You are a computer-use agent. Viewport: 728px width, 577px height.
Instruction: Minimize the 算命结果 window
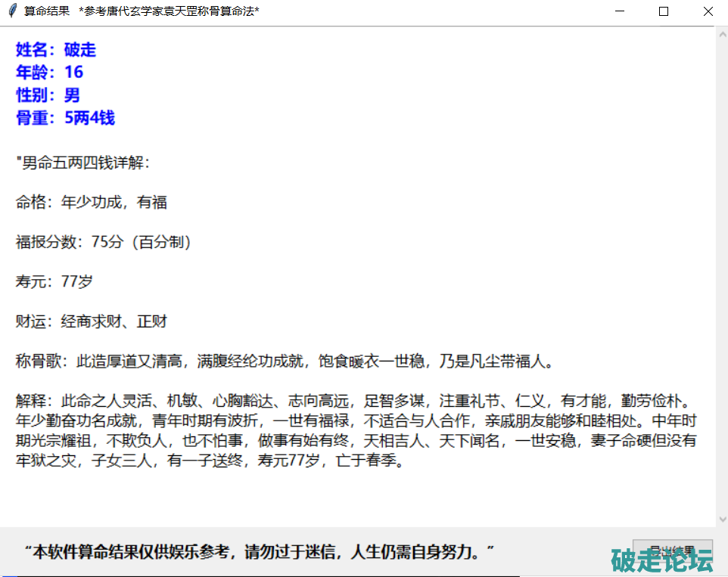coord(620,11)
